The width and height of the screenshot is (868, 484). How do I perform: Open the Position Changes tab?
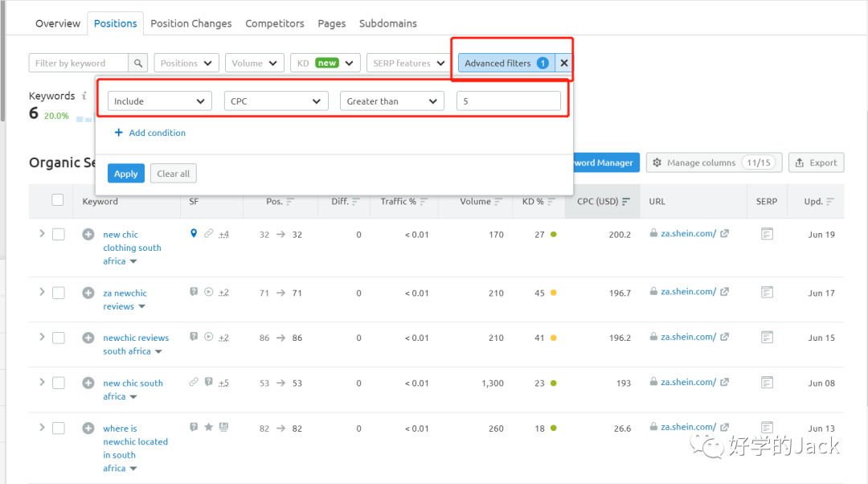point(191,23)
